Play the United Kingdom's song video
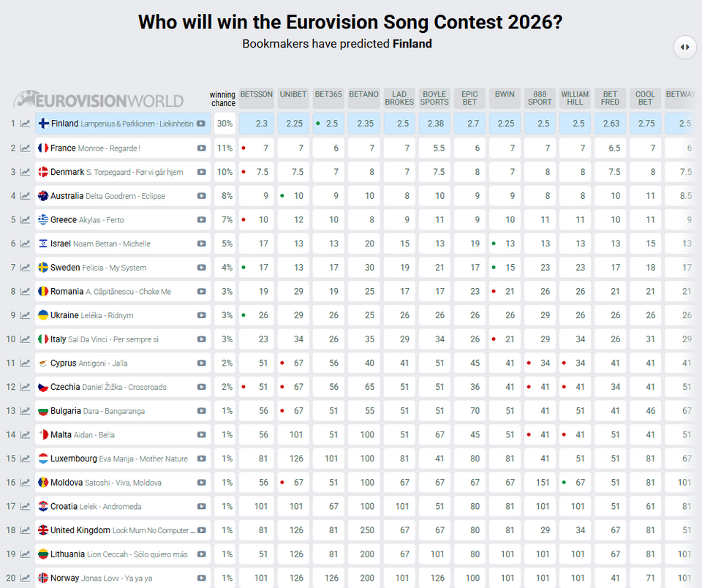Image resolution: width=702 pixels, height=588 pixels. pyautogui.click(x=202, y=529)
